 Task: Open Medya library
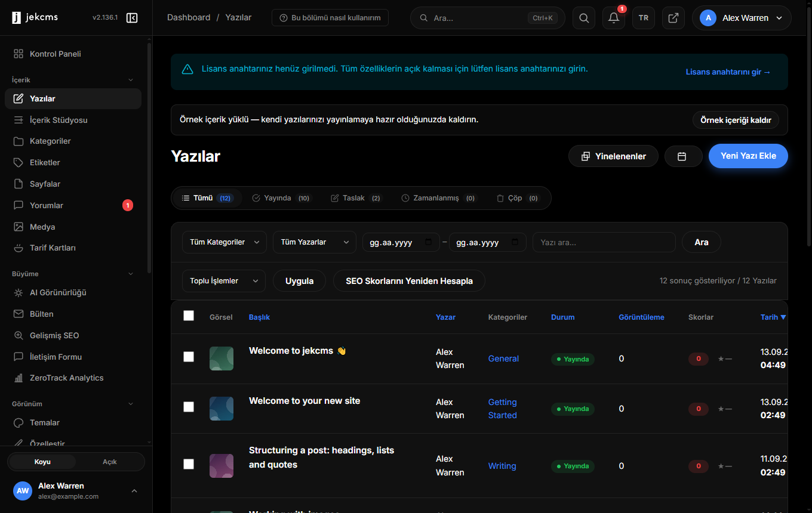[x=73, y=227]
